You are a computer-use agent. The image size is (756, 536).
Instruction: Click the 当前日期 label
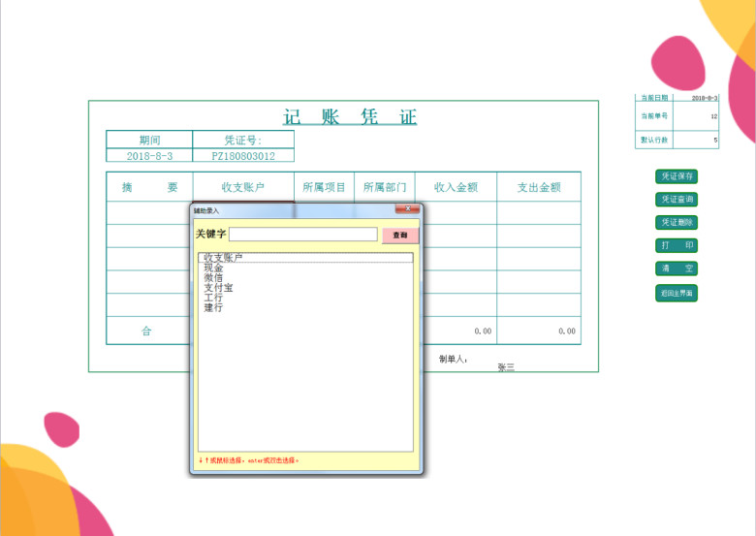click(654, 98)
